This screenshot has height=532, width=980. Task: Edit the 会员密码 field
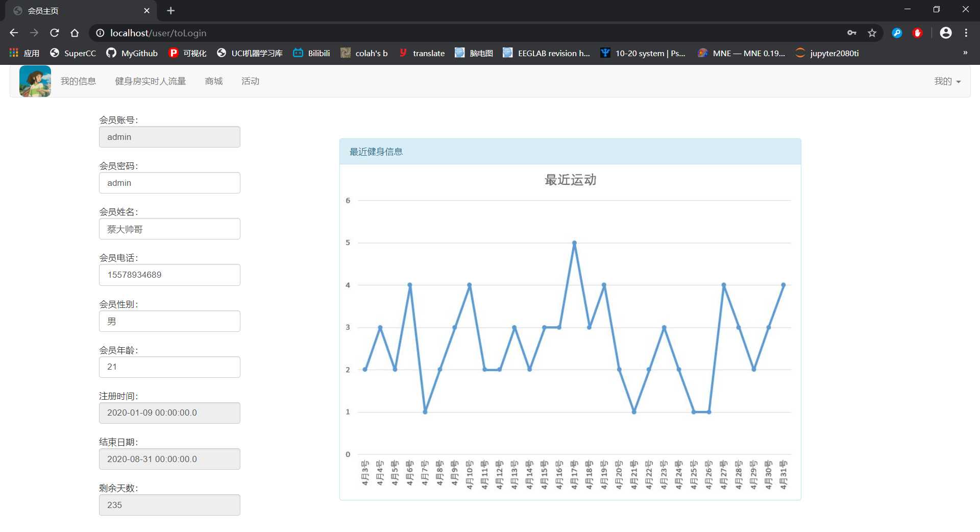click(169, 183)
